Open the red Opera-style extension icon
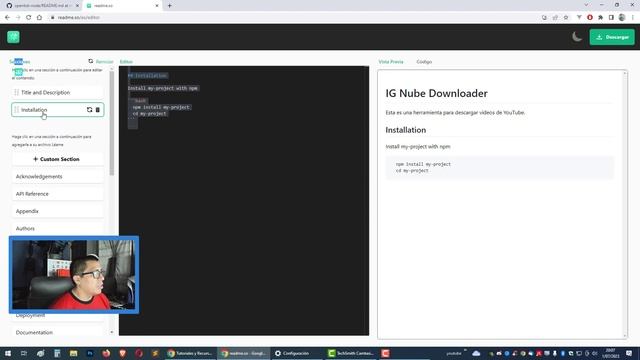The width and height of the screenshot is (640, 360). tap(590, 18)
